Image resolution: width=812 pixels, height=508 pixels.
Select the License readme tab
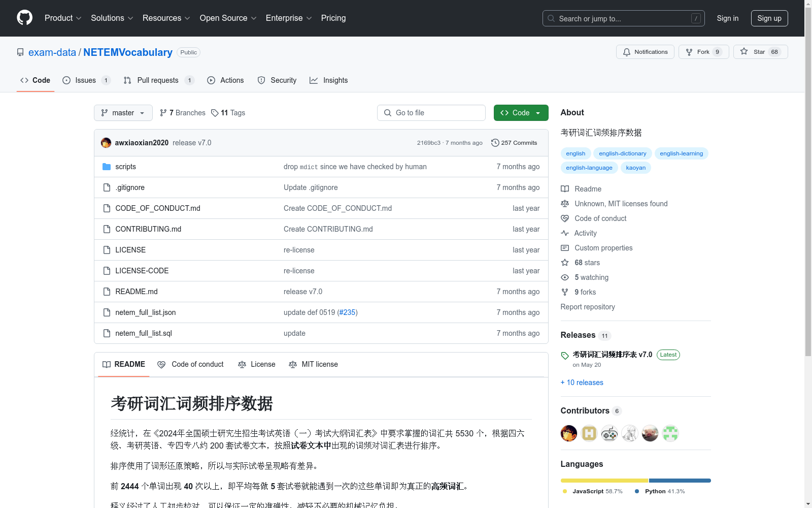[256, 364]
